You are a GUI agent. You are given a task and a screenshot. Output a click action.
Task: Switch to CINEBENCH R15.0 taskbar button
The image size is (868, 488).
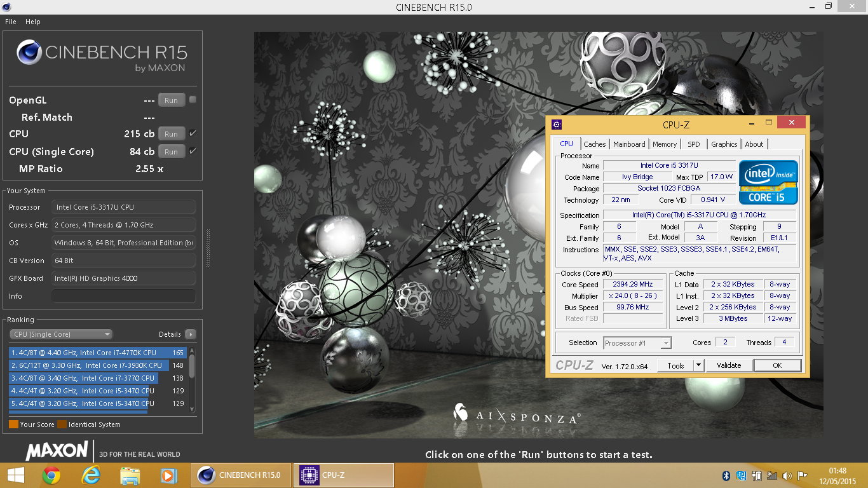(x=241, y=475)
